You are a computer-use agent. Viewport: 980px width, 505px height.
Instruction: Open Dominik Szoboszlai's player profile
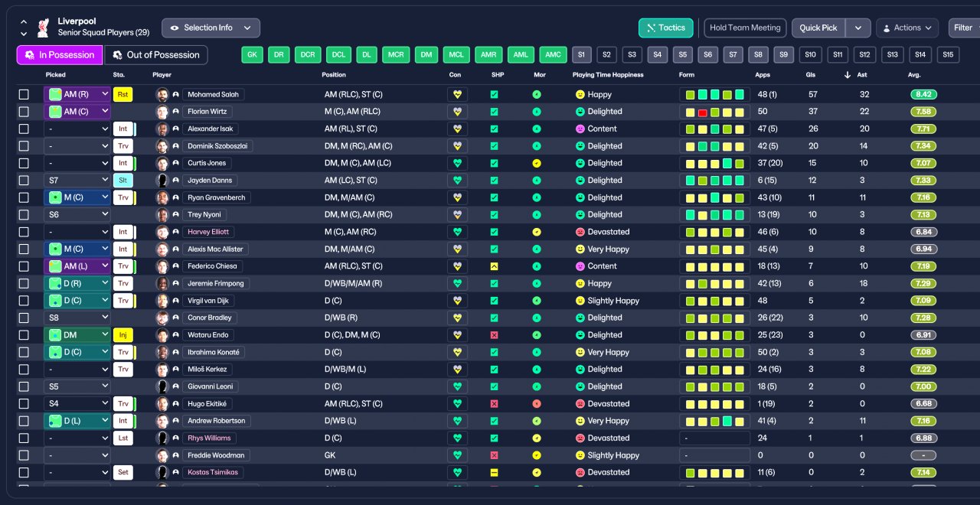click(218, 146)
